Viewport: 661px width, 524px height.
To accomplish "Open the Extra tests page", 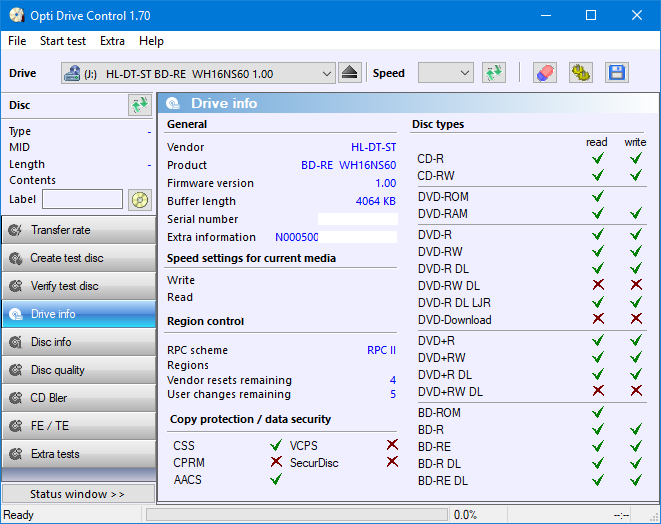I will (78, 454).
